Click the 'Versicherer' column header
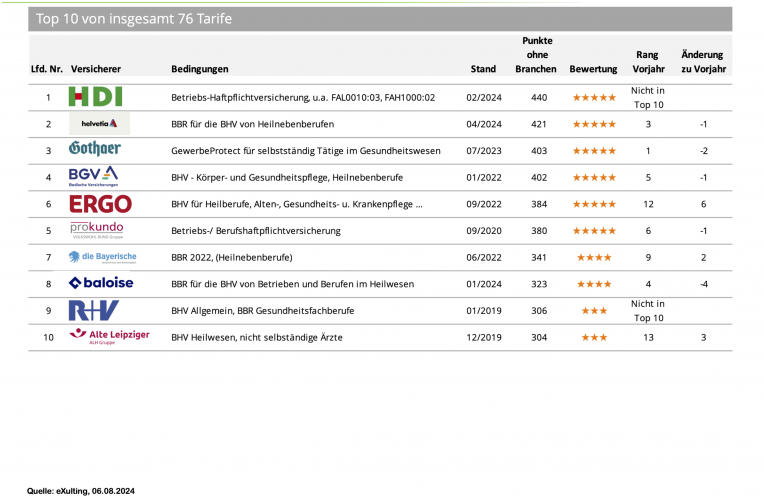 pyautogui.click(x=96, y=69)
